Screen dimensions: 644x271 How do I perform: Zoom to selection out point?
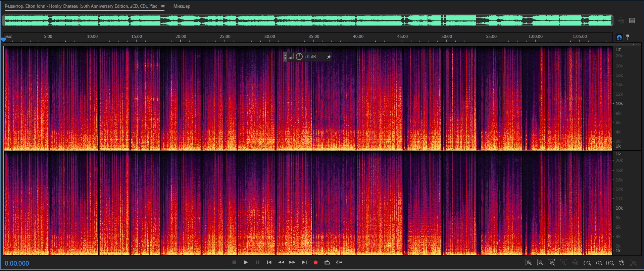coord(599,263)
